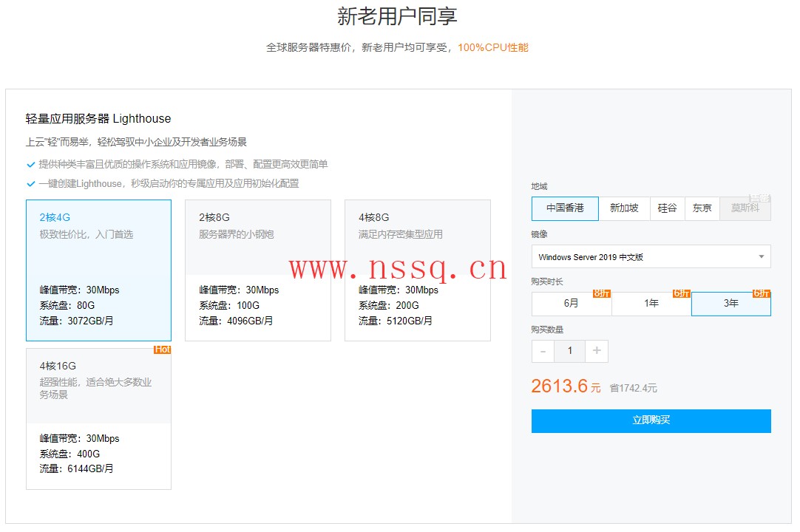Screen dimensions: 800x532
Task: Click 系统盘: 80G in 2核4G card
Action: [67, 305]
